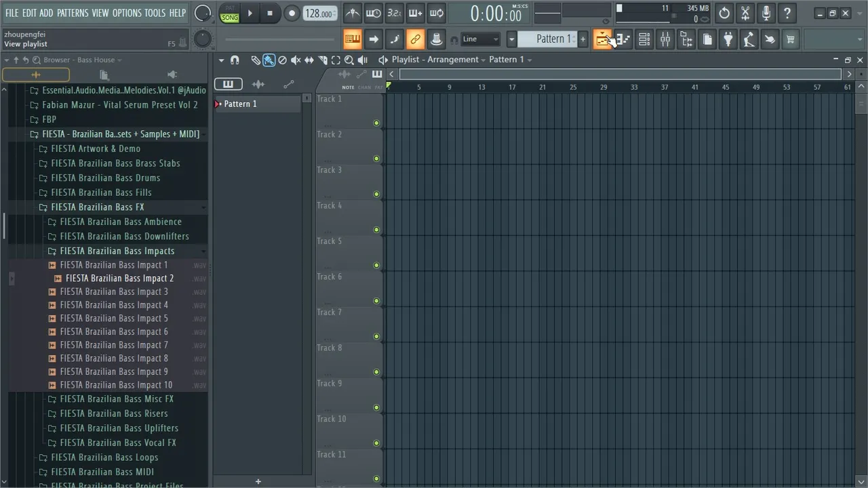
Task: Select the Paint brush tool in playlist
Action: click(269, 60)
